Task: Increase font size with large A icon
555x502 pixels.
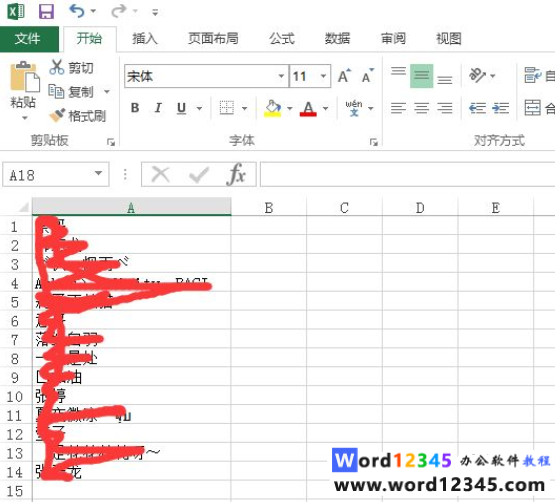Action: tap(344, 76)
